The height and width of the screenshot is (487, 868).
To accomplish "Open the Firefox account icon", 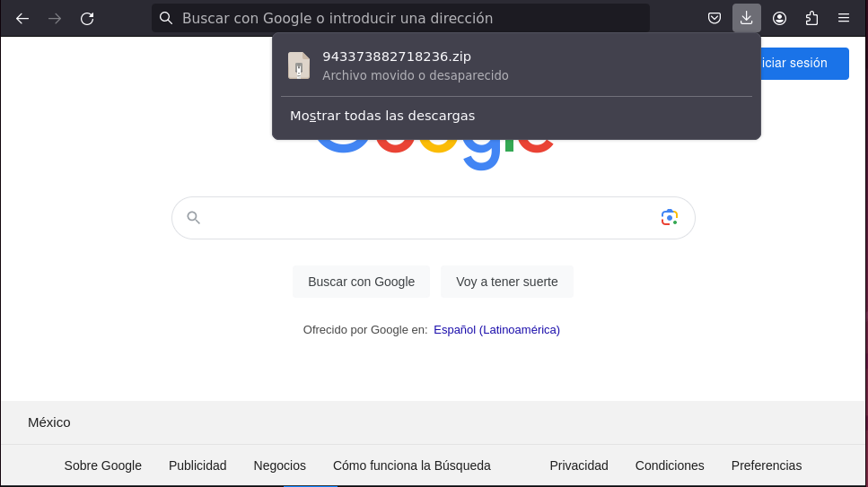I will tap(779, 18).
